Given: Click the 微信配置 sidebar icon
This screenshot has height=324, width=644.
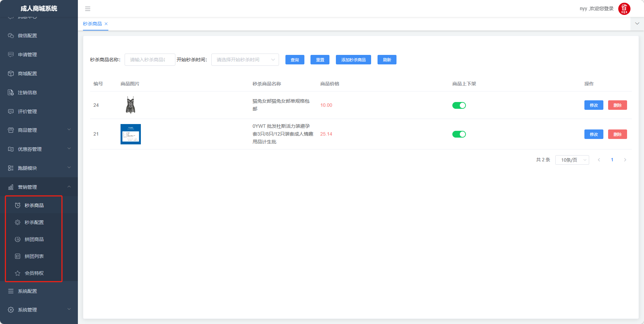Looking at the screenshot, I should (x=11, y=36).
